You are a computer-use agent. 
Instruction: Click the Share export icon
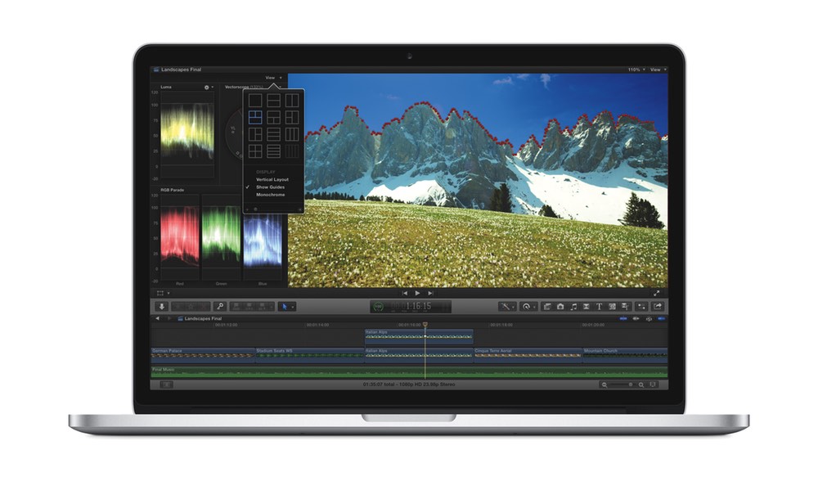[x=657, y=306]
